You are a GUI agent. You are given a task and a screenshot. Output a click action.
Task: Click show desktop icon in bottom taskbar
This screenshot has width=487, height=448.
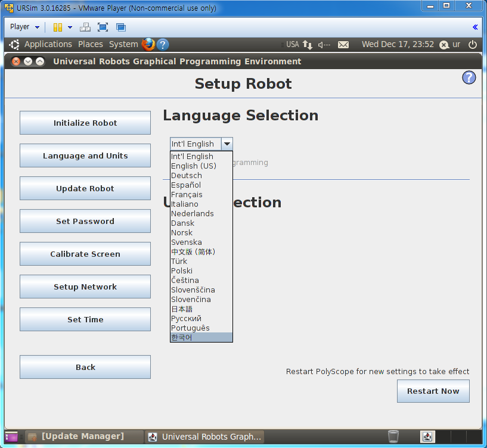(x=11, y=437)
